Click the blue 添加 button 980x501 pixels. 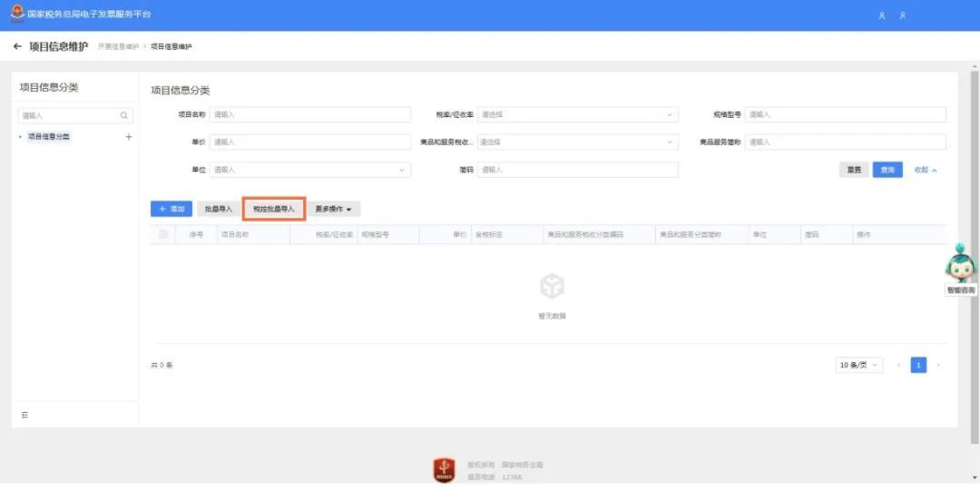171,209
